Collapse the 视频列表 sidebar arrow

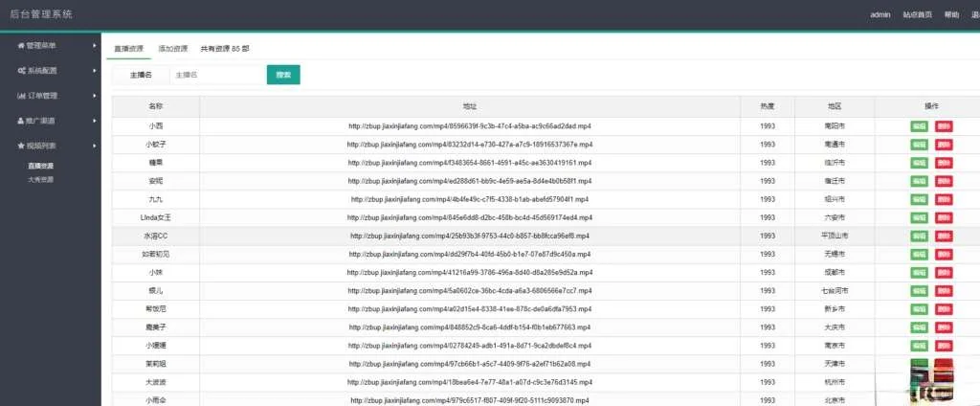click(94, 146)
